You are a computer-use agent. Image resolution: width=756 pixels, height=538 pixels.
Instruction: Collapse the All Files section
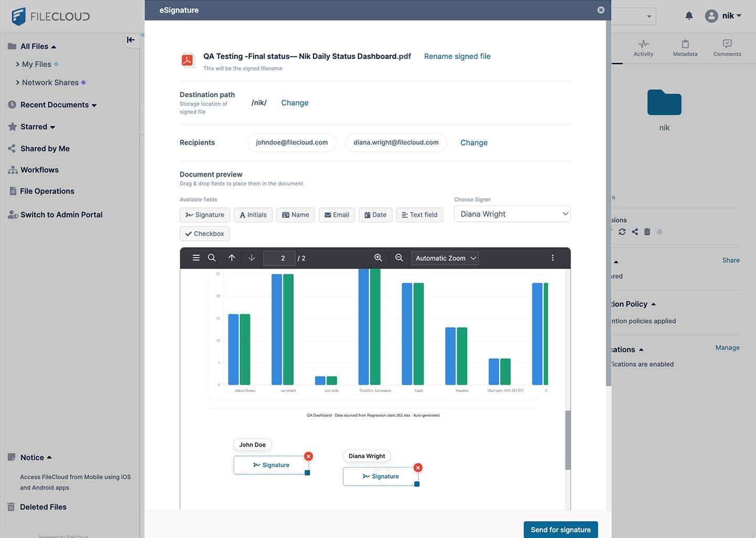pos(54,47)
